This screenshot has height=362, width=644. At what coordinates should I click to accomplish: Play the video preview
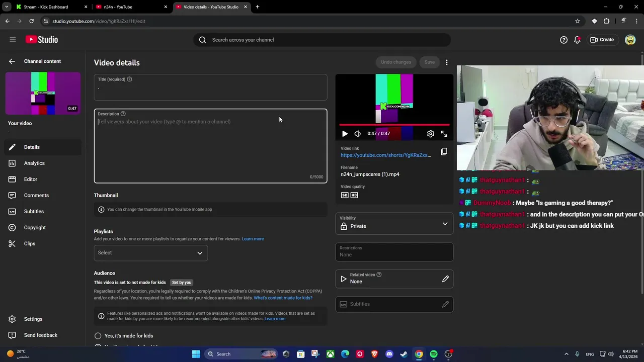[x=345, y=134]
